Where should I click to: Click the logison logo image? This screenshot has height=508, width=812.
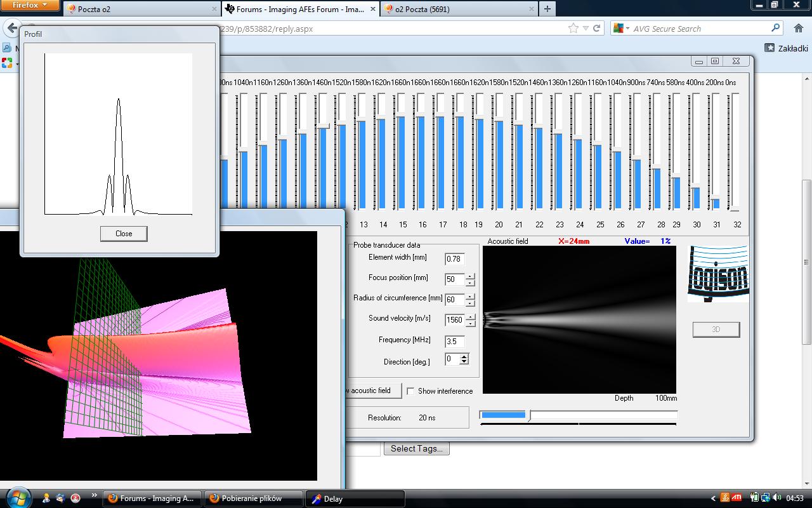(718, 274)
